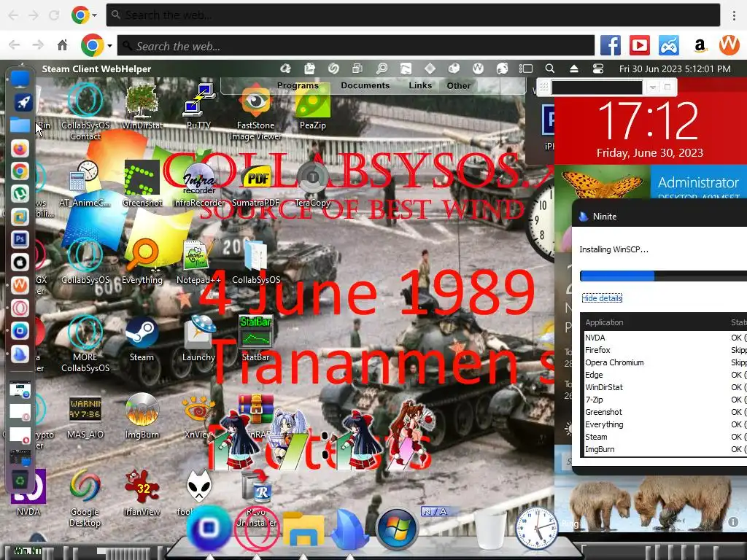This screenshot has height=560, width=747.
Task: Toggle the control center switches icon
Action: click(598, 69)
